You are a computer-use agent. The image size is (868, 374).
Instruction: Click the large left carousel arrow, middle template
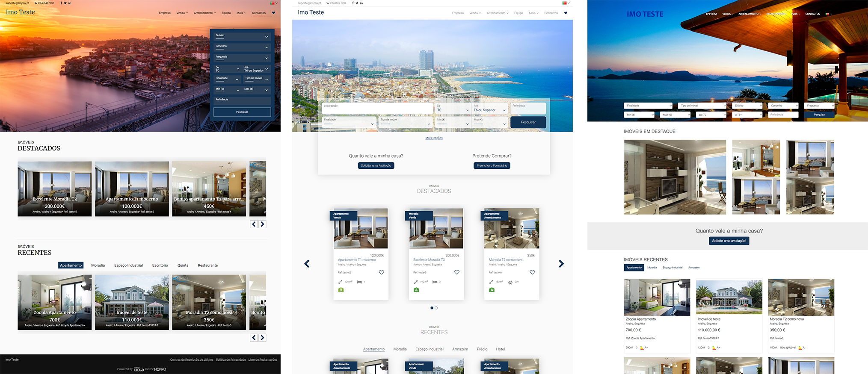307,264
